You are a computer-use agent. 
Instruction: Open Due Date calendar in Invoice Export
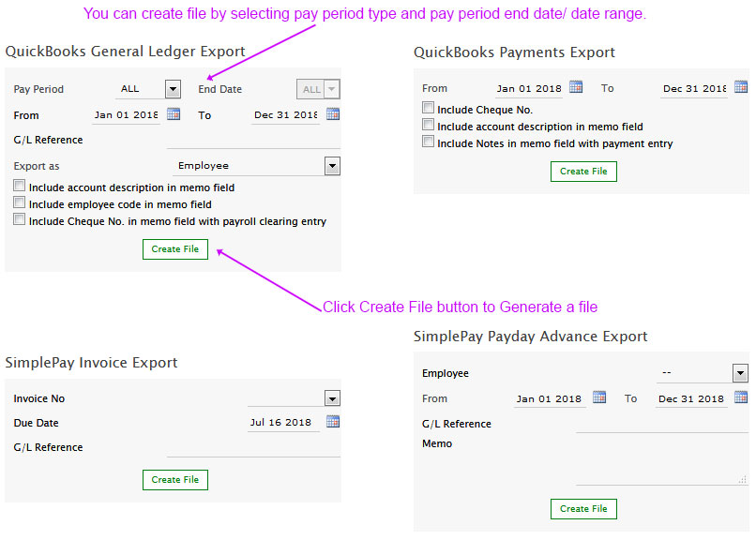333,422
